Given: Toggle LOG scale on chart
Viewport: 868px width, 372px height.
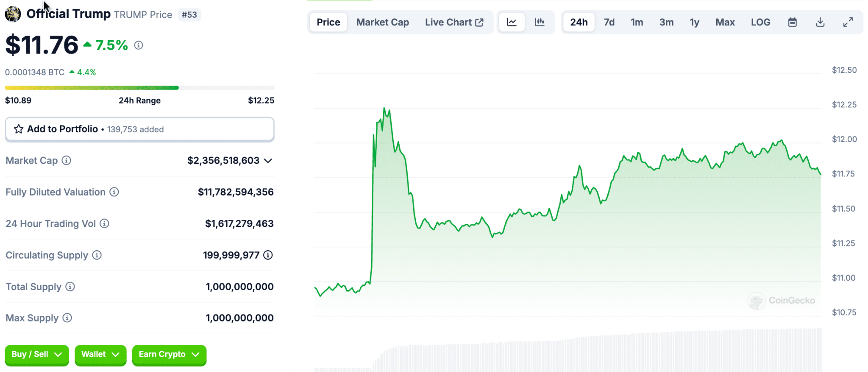Looking at the screenshot, I should [x=761, y=22].
